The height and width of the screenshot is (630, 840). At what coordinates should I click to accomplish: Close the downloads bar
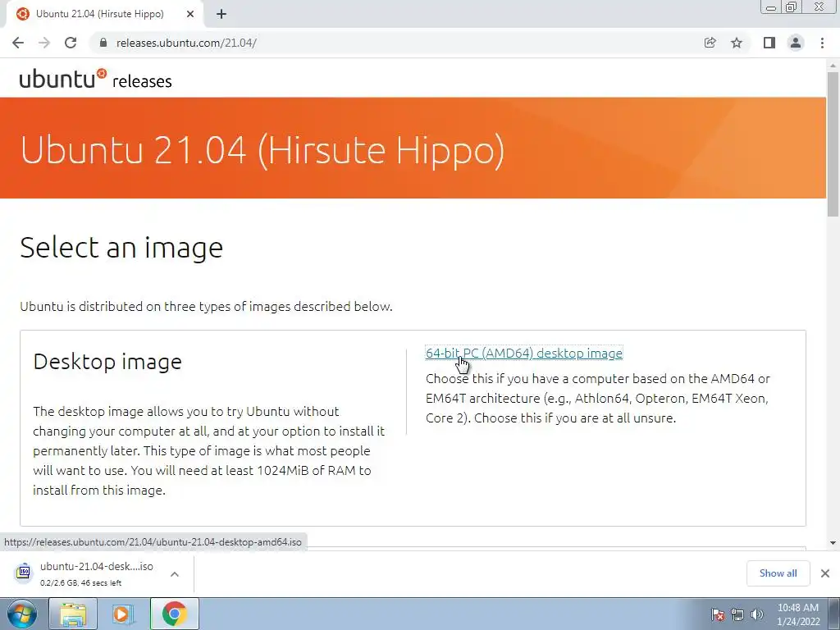click(x=825, y=573)
